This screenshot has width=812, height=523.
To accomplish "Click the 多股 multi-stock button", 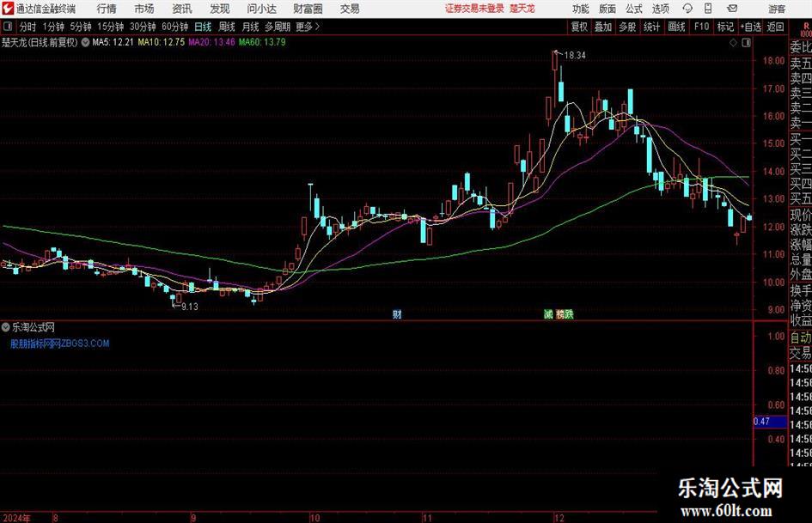I will (x=627, y=27).
